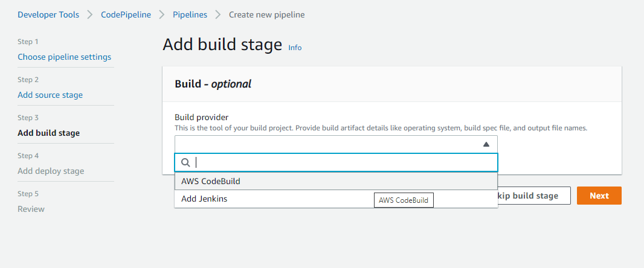Click the Build provider dropdown arrow
This screenshot has width=644, height=268.
(486, 144)
